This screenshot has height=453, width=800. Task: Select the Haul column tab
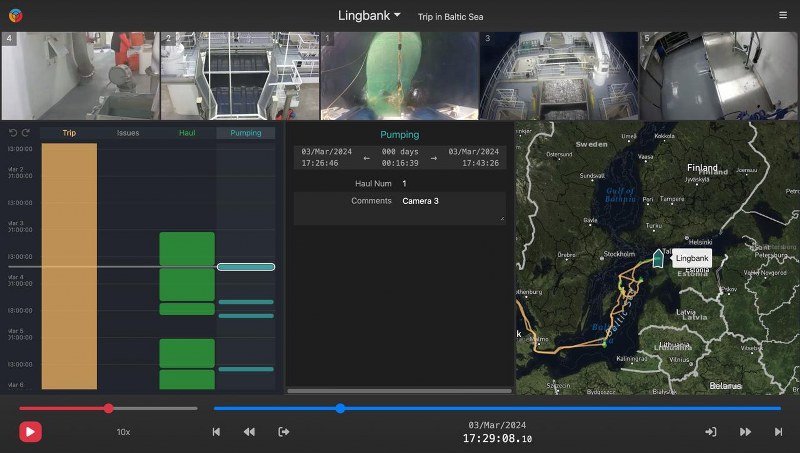click(187, 133)
